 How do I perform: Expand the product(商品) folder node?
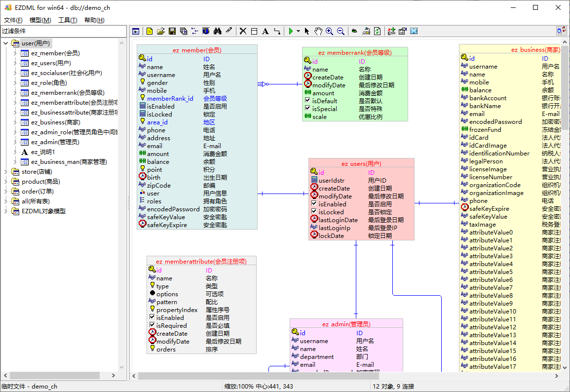point(5,182)
